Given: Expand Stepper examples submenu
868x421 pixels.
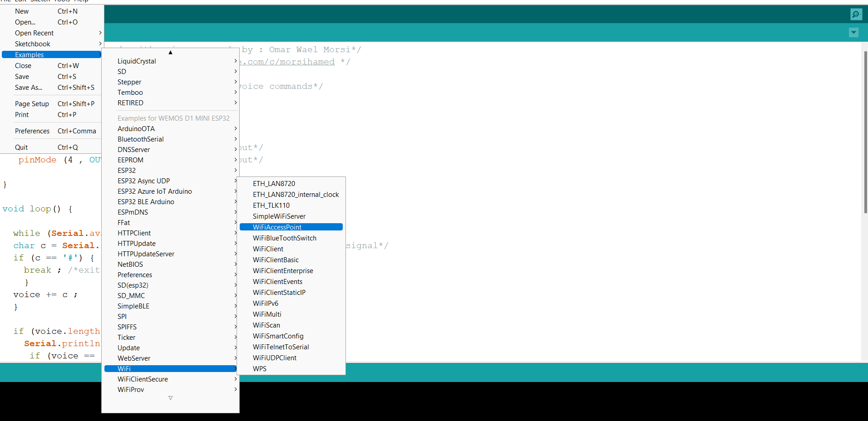Looking at the screenshot, I should point(171,82).
